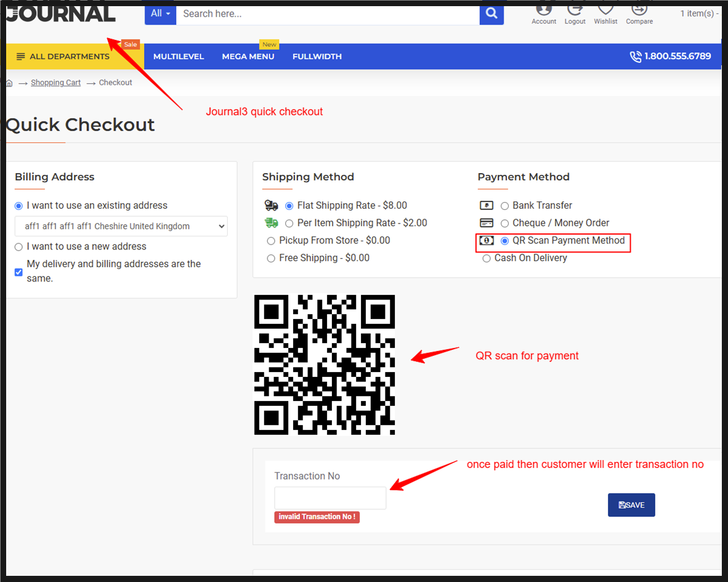Select QR Scan Payment Method option
This screenshot has height=582, width=728.
click(504, 241)
